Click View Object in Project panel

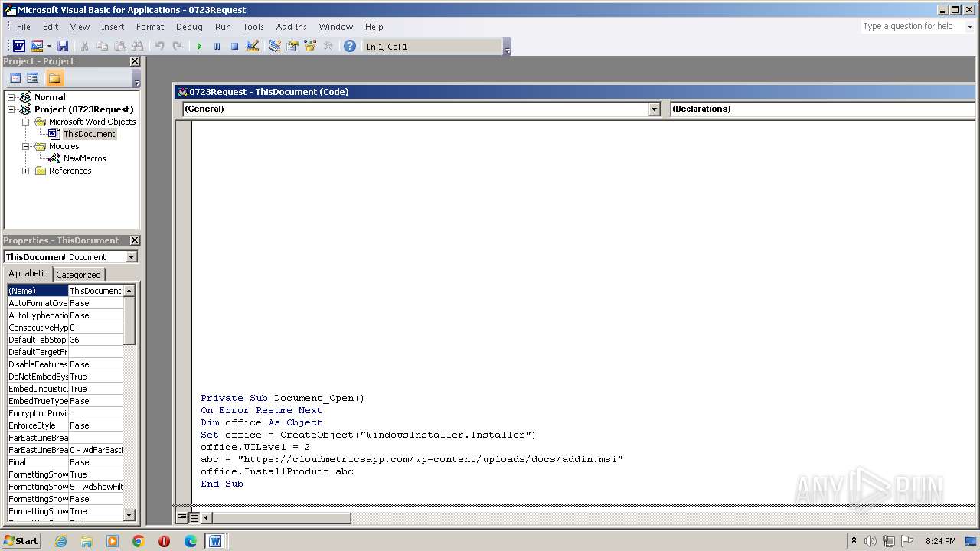[x=33, y=78]
